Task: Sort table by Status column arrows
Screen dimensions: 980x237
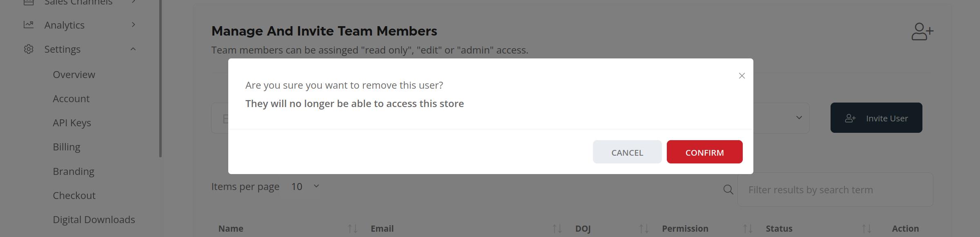Action: click(866, 228)
